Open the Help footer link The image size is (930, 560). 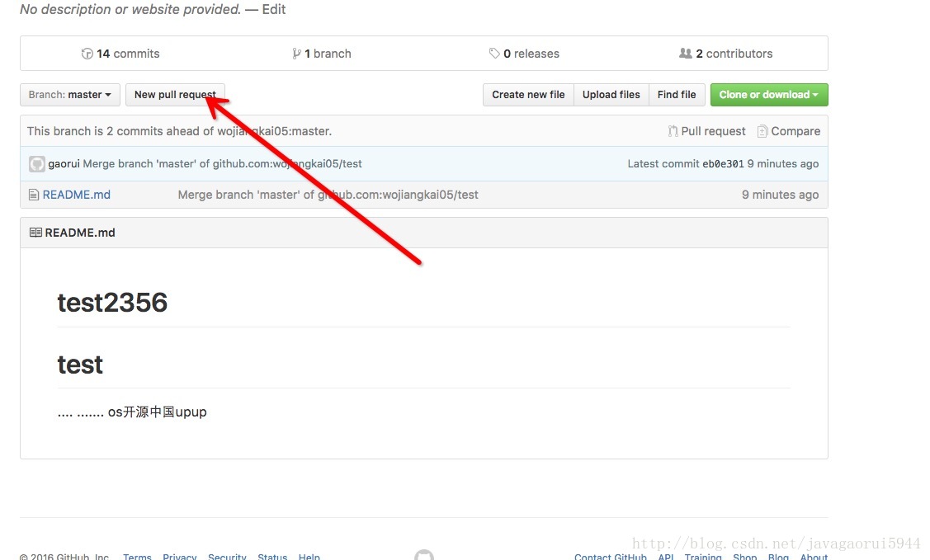(309, 556)
